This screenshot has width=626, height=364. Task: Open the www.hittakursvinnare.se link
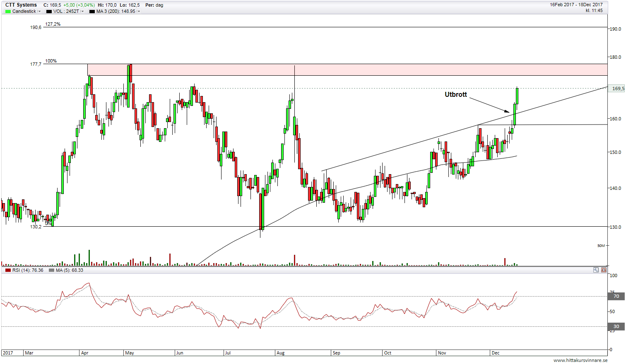coord(580,360)
